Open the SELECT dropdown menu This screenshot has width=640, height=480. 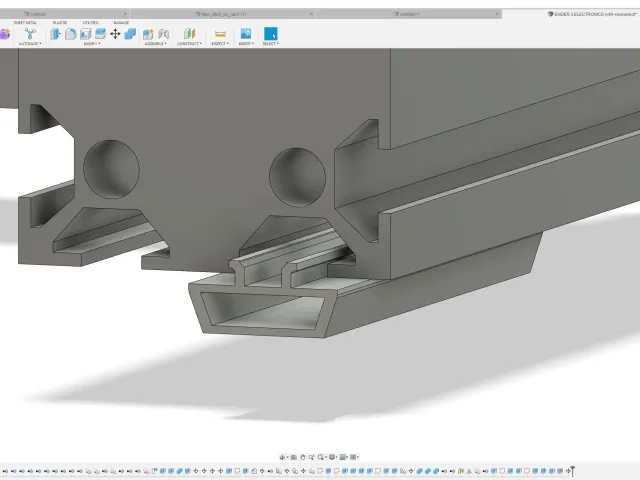pyautogui.click(x=271, y=44)
